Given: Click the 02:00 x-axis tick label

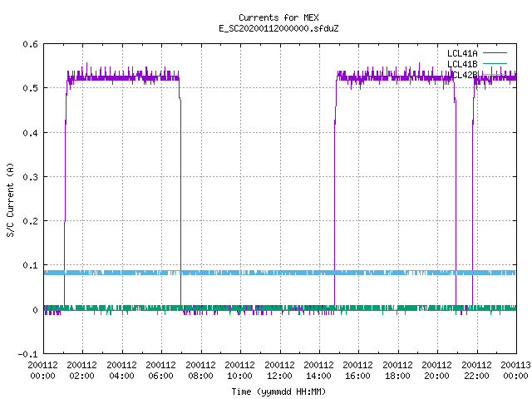Looking at the screenshot, I should click(81, 376).
